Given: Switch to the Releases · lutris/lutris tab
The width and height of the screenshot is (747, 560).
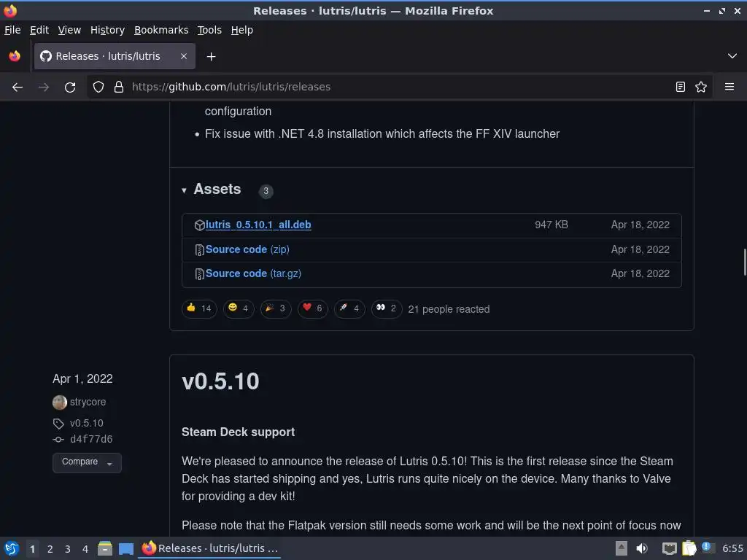Looking at the screenshot, I should pyautogui.click(x=115, y=56).
